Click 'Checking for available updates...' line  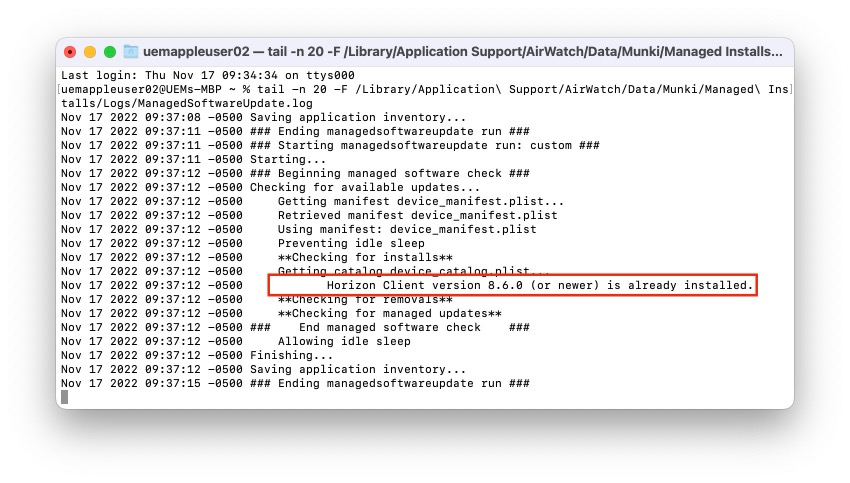[x=365, y=187]
